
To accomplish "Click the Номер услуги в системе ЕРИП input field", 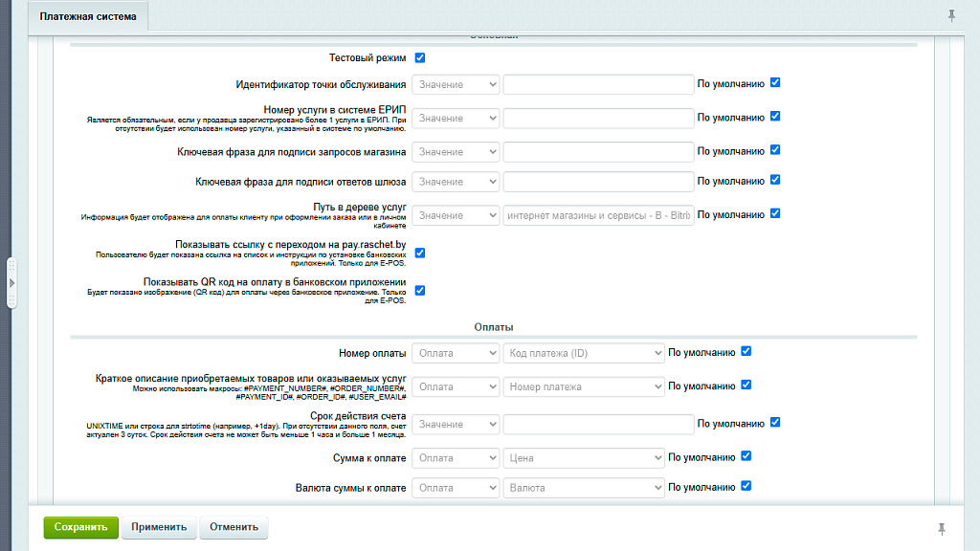I will coord(598,119).
